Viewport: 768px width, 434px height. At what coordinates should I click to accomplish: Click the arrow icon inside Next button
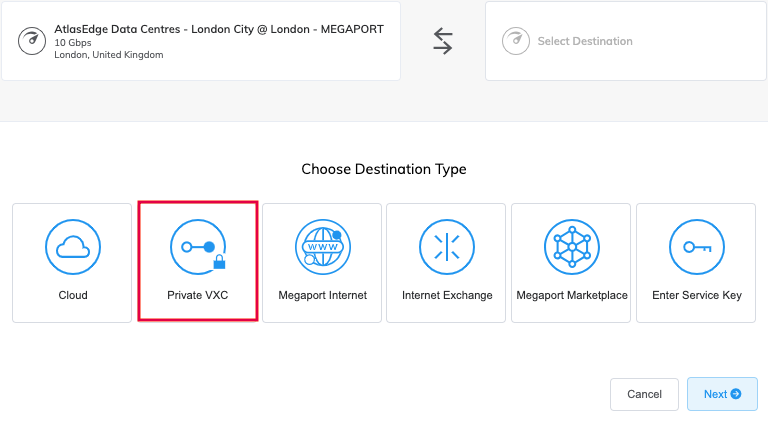pyautogui.click(x=736, y=394)
